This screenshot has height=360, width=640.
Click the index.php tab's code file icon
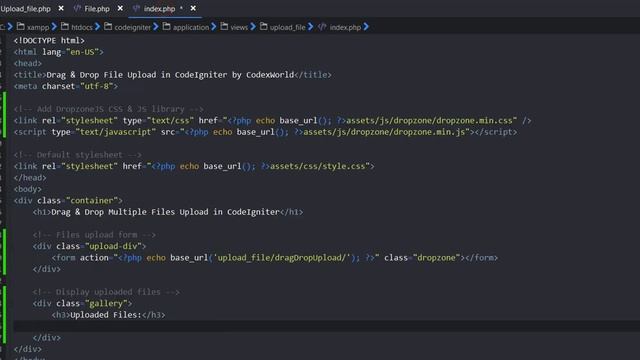(x=136, y=8)
